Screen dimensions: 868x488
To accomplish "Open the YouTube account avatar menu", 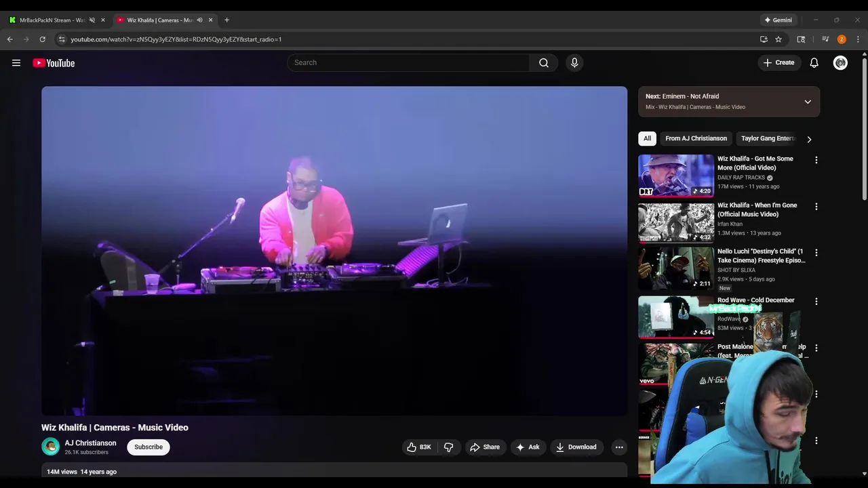I will click(x=840, y=62).
